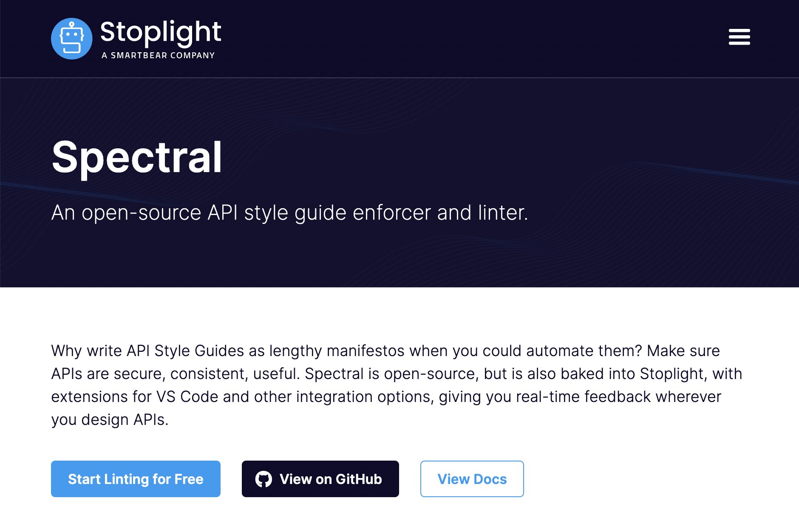
Task: Open the View on GitHub button
Action: (x=320, y=479)
